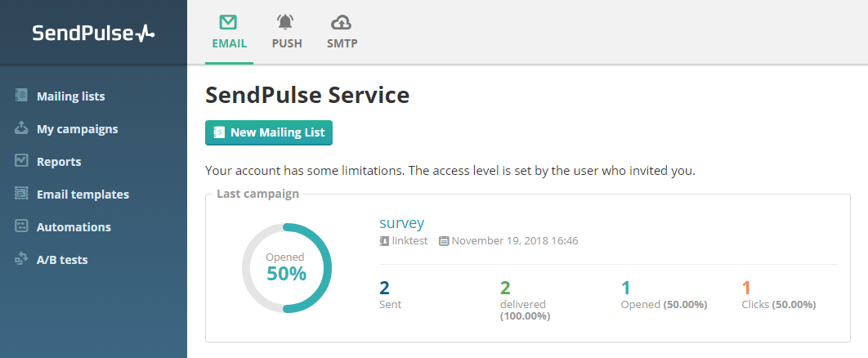The height and width of the screenshot is (358, 868).
Task: Click the Reports chart icon
Action: (x=22, y=161)
